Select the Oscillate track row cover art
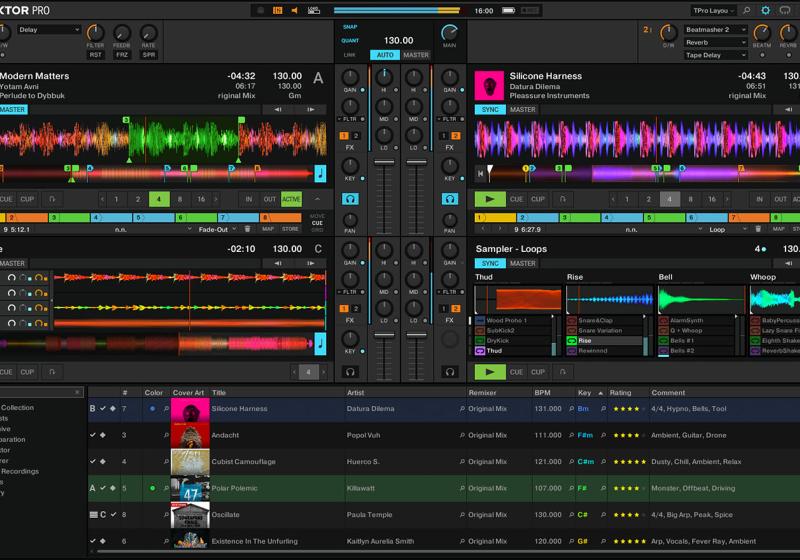This screenshot has height=560, width=800. click(x=190, y=515)
